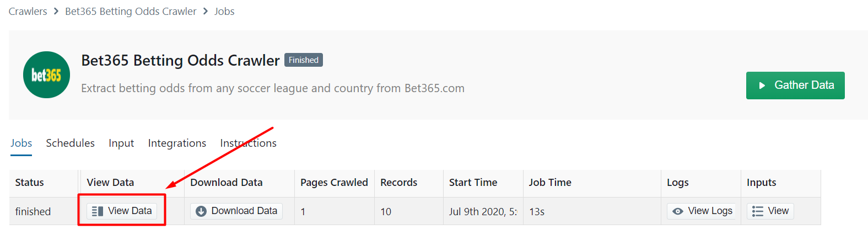
Task: Click the download arrow icon
Action: [201, 211]
